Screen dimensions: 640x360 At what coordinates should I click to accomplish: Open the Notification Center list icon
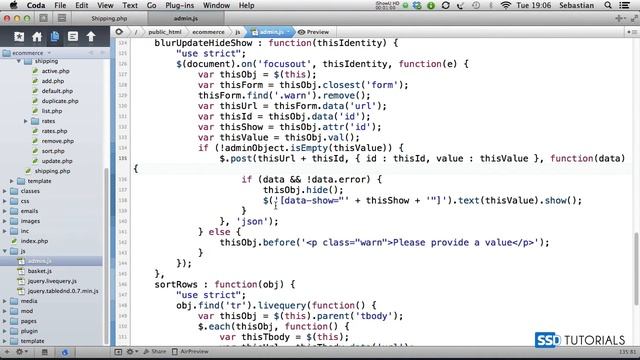click(x=624, y=5)
